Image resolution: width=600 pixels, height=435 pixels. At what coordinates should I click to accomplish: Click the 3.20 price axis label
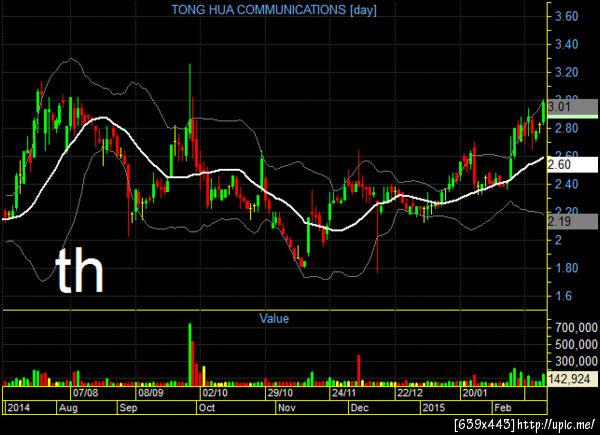[x=567, y=72]
